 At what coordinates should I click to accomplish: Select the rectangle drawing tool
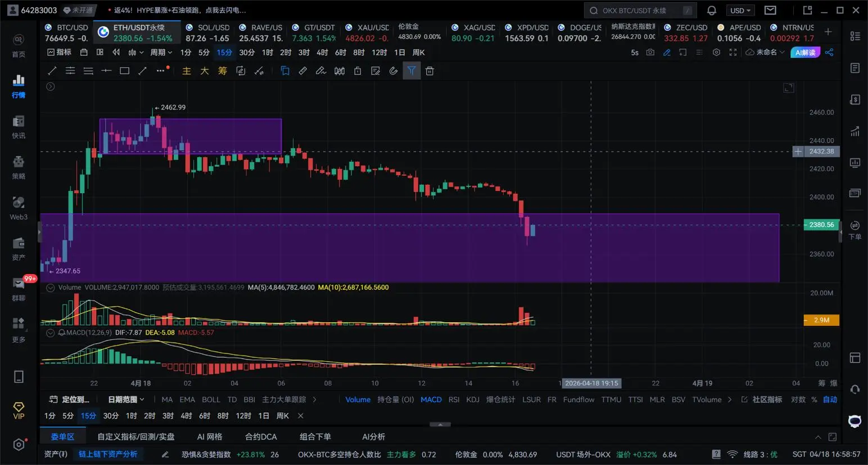[125, 71]
